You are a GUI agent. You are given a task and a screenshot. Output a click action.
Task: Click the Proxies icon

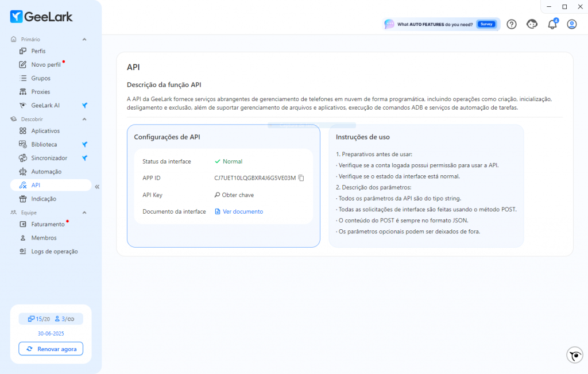click(x=23, y=91)
